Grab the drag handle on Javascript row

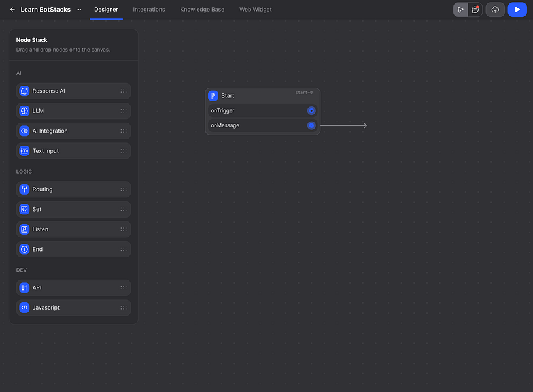pyautogui.click(x=124, y=308)
